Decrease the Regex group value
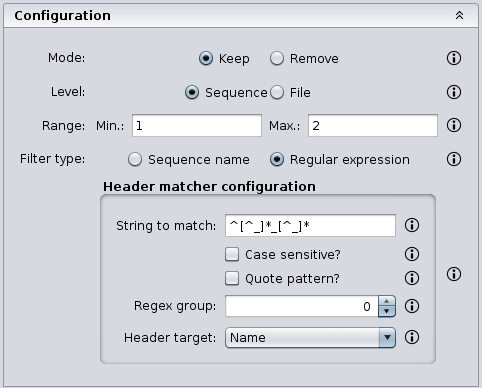 [x=387, y=311]
